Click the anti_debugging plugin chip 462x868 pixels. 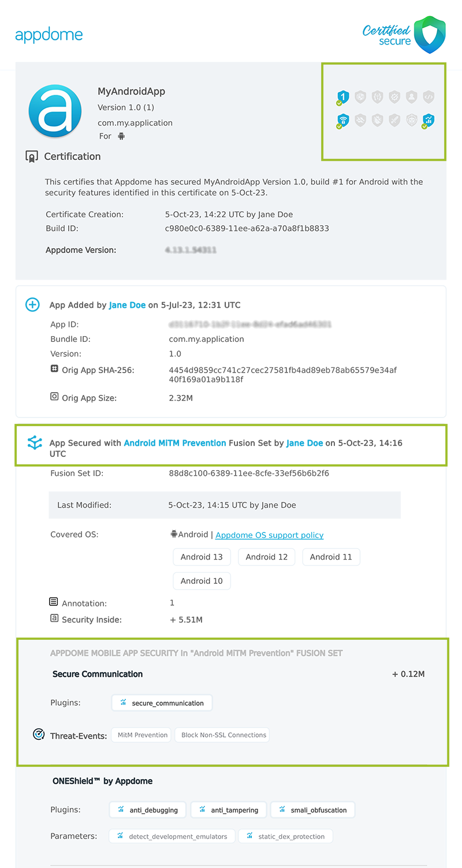pyautogui.click(x=147, y=809)
